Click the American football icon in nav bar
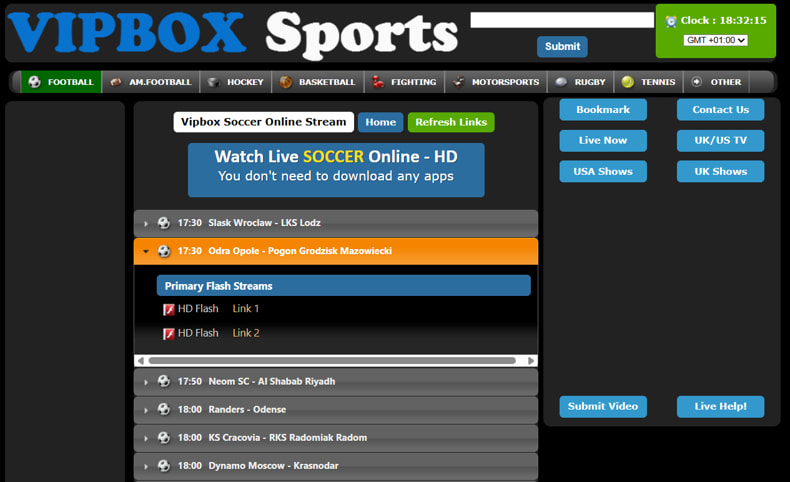The image size is (790, 482). [116, 82]
